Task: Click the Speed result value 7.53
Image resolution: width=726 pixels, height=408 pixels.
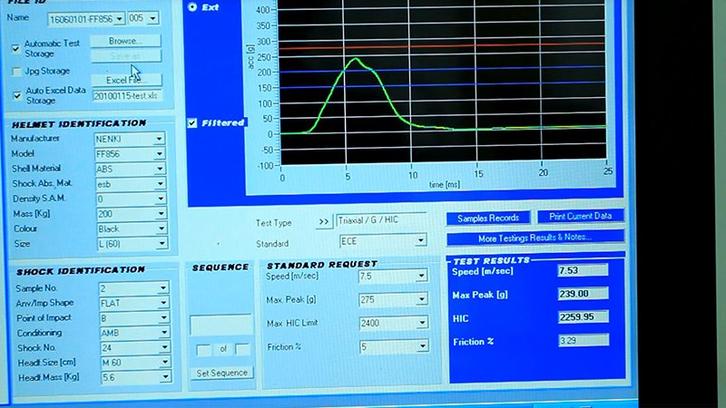Action: click(582, 270)
